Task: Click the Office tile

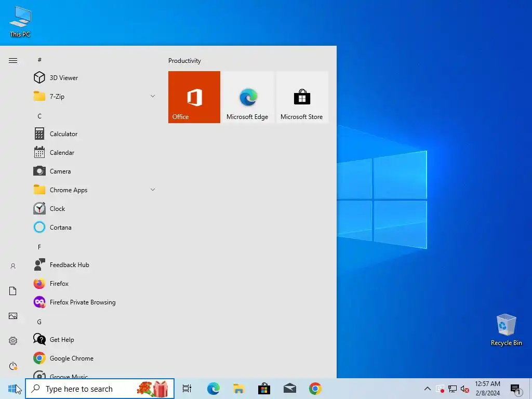Action: [x=194, y=97]
